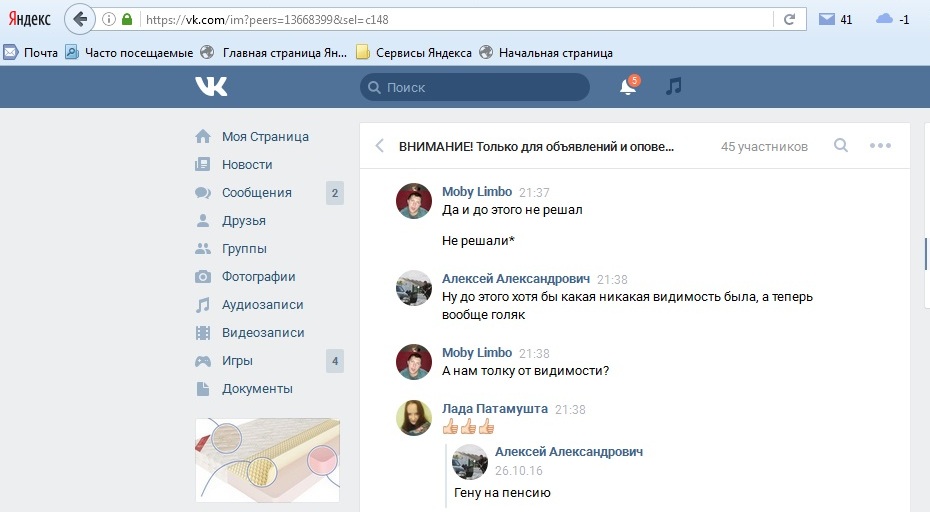The image size is (930, 512).
Task: Open Сервисы Яндекса bookmark folder
Action: (414, 52)
